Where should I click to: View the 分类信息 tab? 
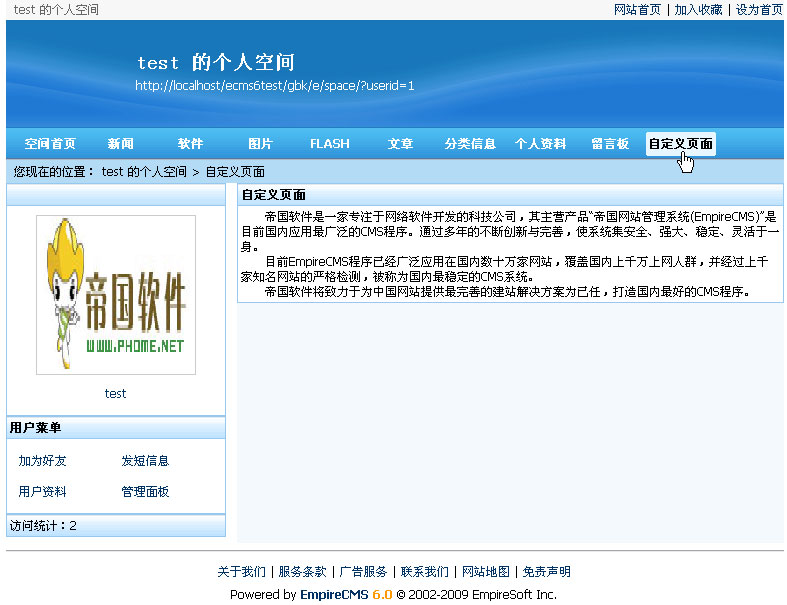click(470, 144)
